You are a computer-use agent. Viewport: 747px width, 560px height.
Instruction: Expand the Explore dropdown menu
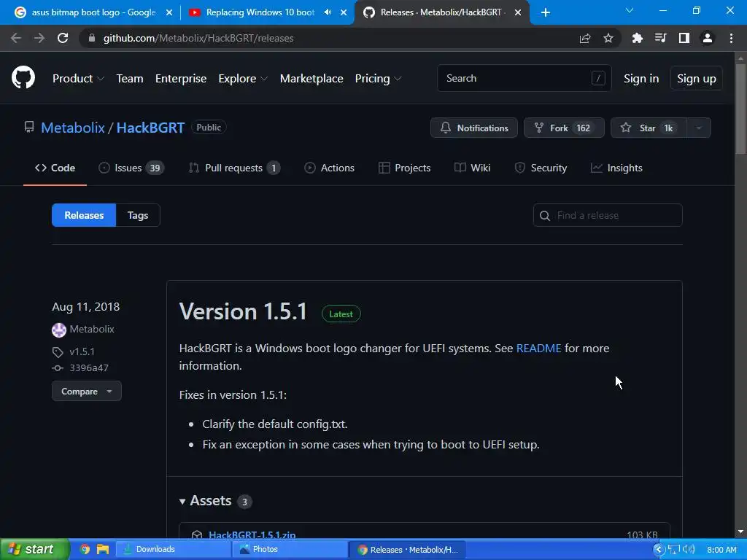click(x=243, y=79)
